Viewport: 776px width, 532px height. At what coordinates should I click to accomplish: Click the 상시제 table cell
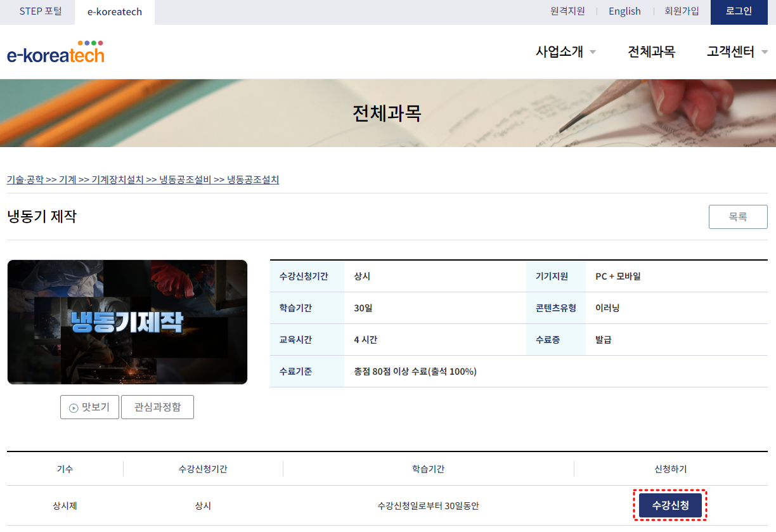[x=65, y=506]
